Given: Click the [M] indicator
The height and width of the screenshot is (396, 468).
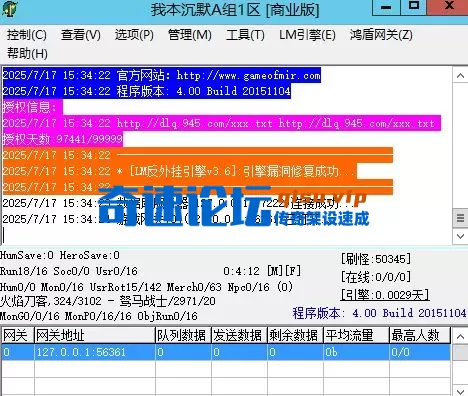Looking at the screenshot, I should coord(275,271).
